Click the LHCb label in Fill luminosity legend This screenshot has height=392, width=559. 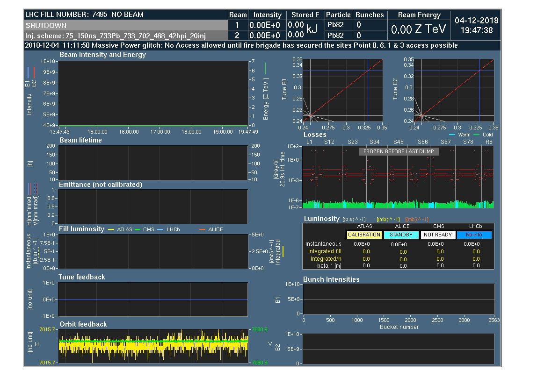pyautogui.click(x=173, y=230)
